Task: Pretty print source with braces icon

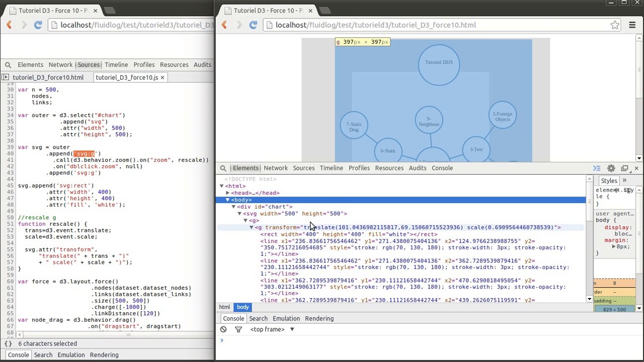Action: click(x=8, y=343)
